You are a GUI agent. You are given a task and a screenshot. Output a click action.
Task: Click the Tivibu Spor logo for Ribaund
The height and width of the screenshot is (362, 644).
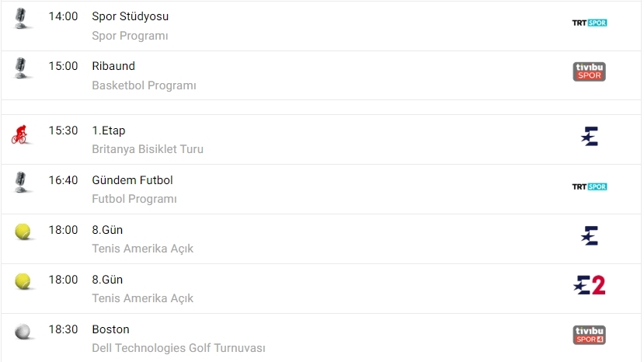[x=589, y=71]
